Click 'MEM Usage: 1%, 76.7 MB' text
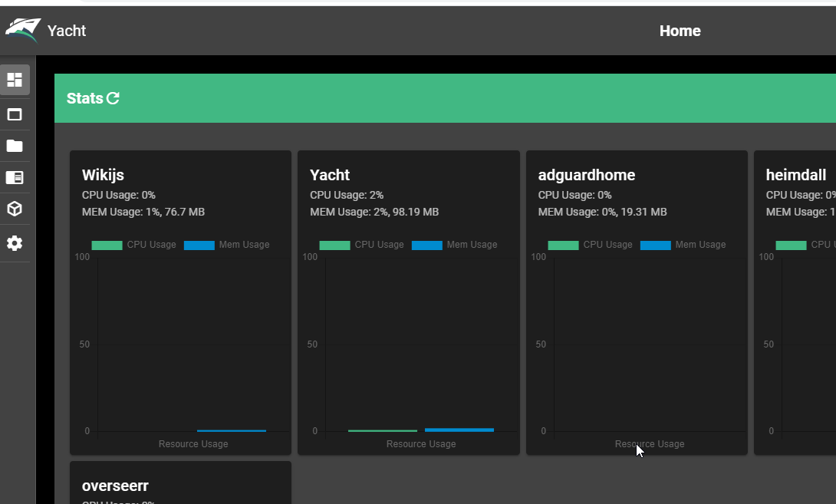 [143, 212]
